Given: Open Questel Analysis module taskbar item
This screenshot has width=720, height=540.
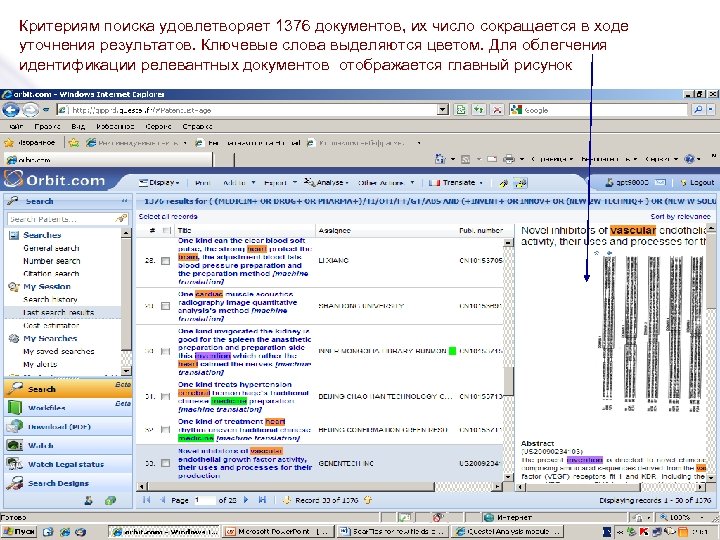Looking at the screenshot, I should pyautogui.click(x=507, y=532).
